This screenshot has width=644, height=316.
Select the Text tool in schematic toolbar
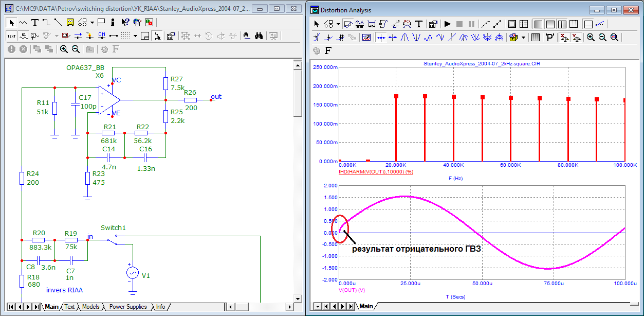click(x=34, y=22)
